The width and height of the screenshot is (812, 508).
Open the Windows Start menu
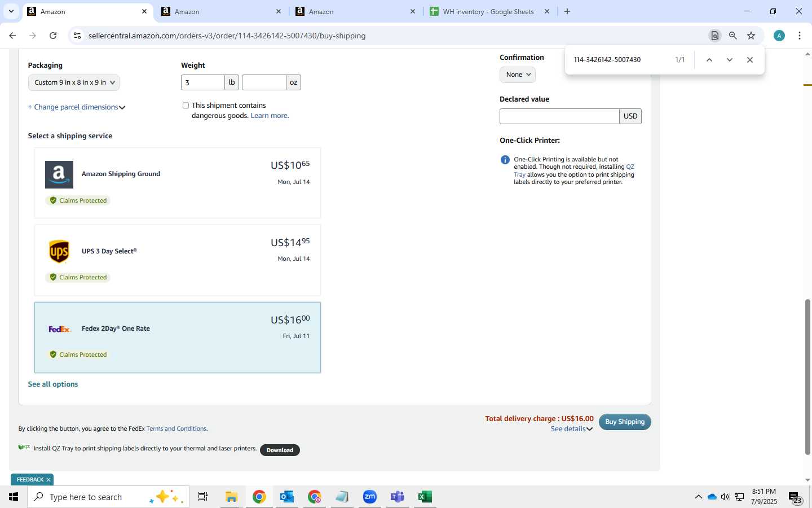pyautogui.click(x=14, y=497)
